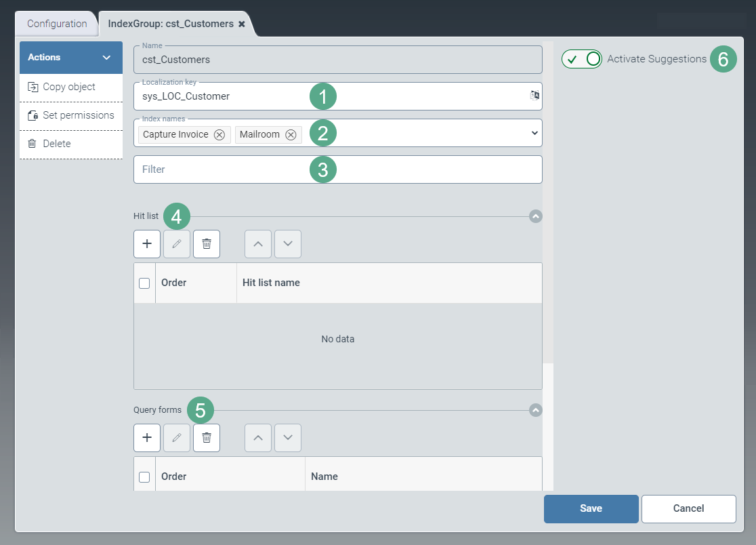Open the localization key translation icon

pyautogui.click(x=534, y=96)
